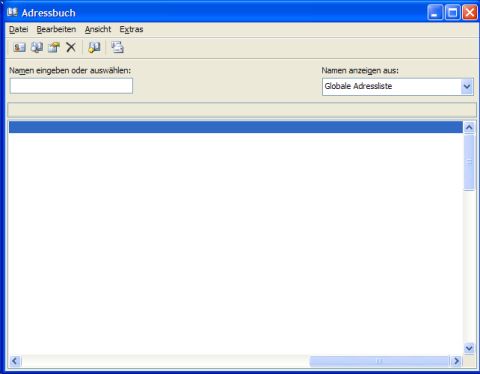Click the vertical scrollbar down arrow
480x374 pixels.
(469, 348)
